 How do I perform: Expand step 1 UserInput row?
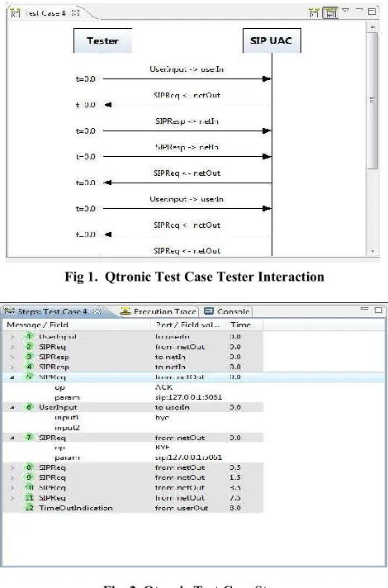point(12,337)
